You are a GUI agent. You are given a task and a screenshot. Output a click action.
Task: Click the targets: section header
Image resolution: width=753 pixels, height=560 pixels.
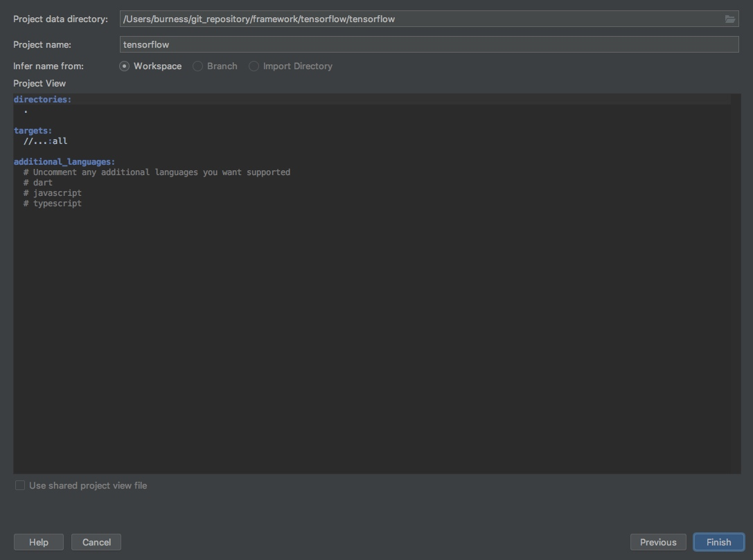pos(33,131)
